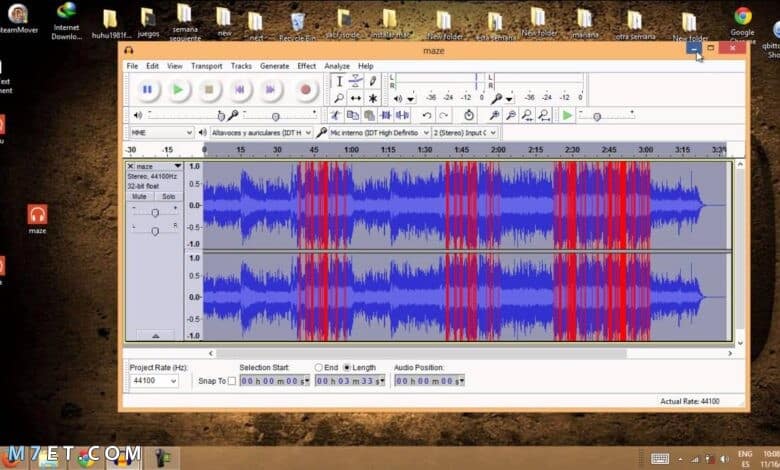780x470 pixels.
Task: Start playback with the green Play button
Action: point(178,90)
